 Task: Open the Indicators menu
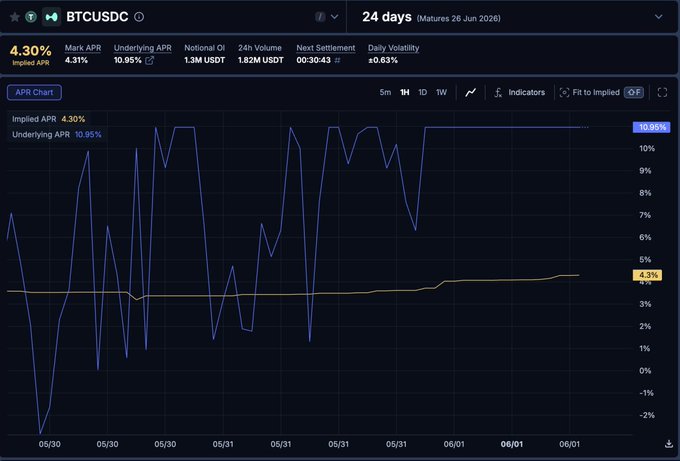[x=520, y=92]
